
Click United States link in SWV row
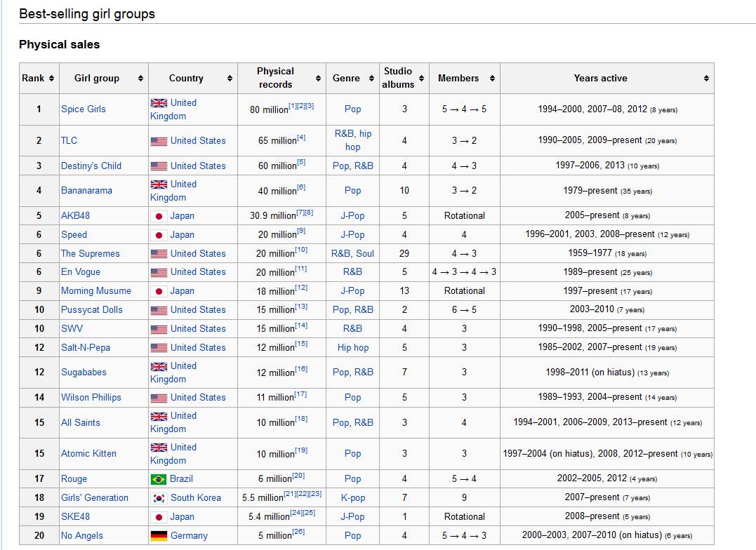pos(198,329)
